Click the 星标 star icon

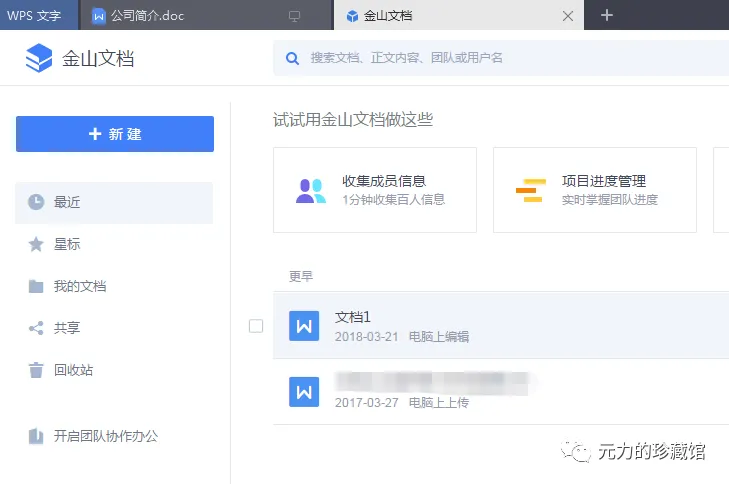click(36, 244)
